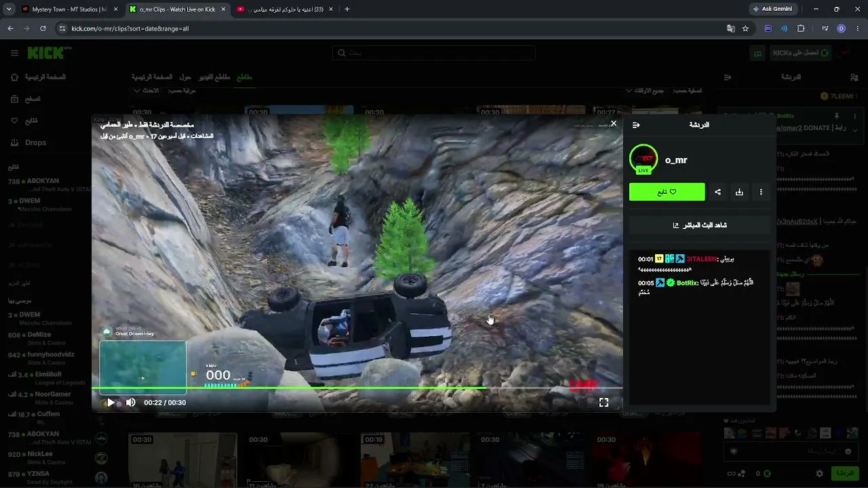Viewport: 868px width, 488px height.
Task: Close the clip player popup
Action: 614,123
